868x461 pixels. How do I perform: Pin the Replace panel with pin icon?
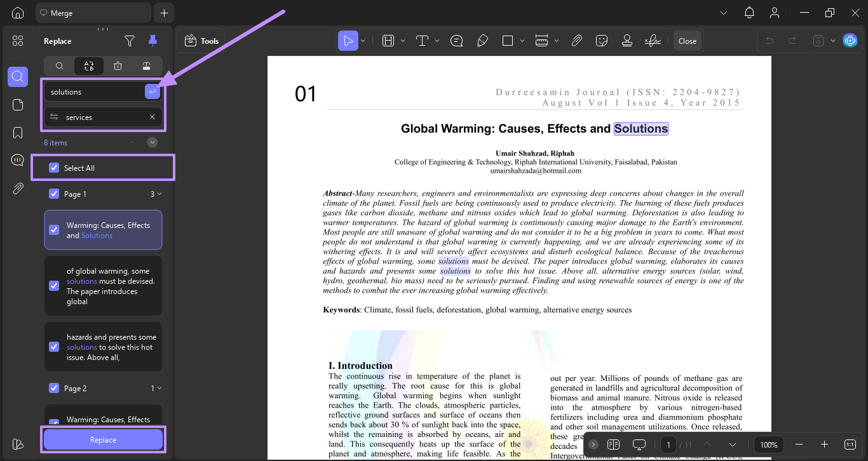coord(153,41)
